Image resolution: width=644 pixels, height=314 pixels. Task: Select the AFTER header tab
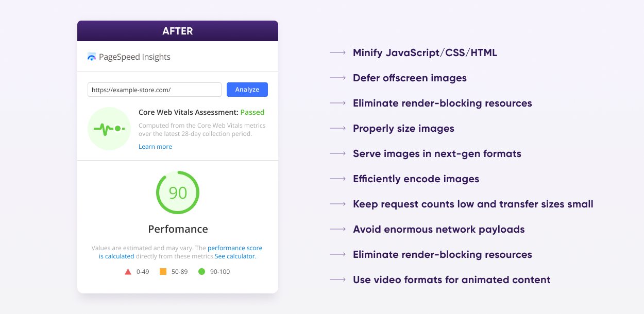click(178, 30)
